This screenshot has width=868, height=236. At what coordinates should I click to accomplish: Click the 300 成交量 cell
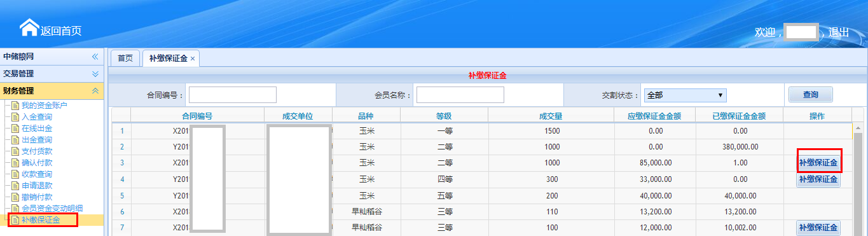[x=551, y=179]
